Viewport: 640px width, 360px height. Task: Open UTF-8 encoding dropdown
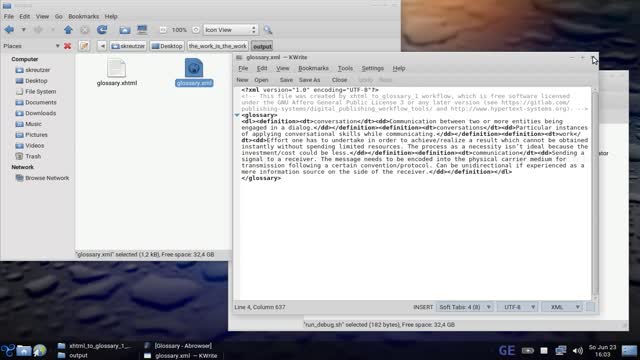(x=518, y=307)
